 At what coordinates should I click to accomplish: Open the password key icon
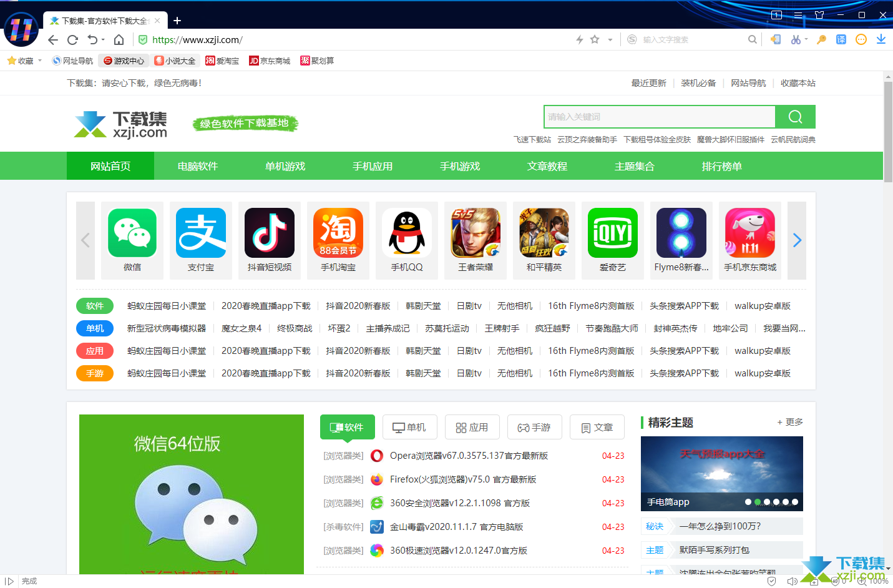(821, 39)
